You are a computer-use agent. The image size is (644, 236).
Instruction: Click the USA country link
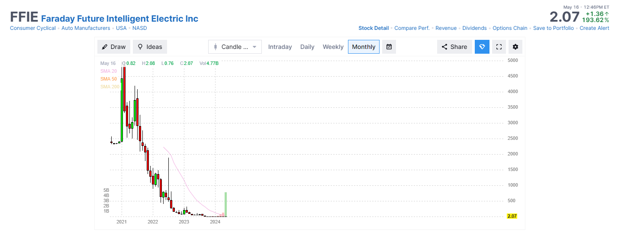[121, 28]
